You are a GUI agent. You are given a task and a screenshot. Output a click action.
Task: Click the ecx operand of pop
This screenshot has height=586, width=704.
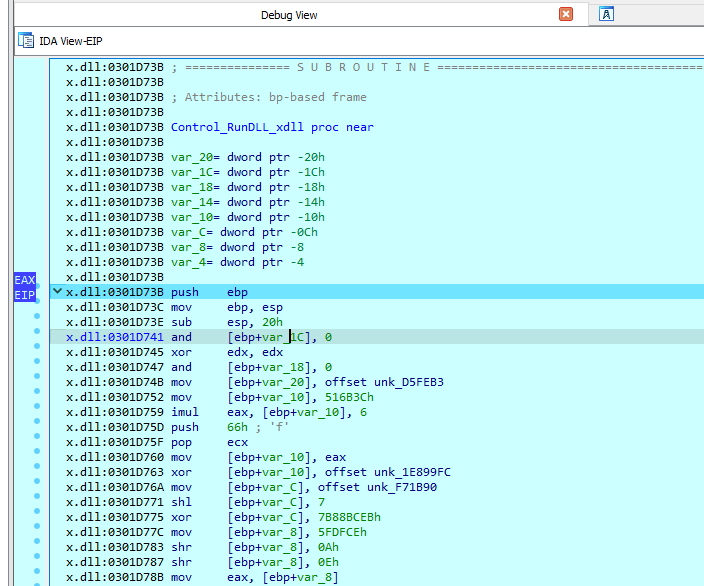(237, 442)
